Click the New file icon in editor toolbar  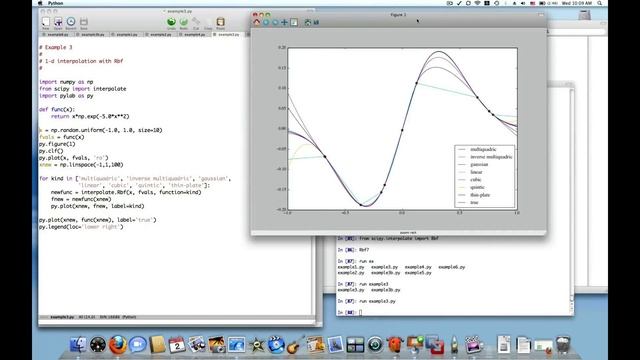coord(46,22)
